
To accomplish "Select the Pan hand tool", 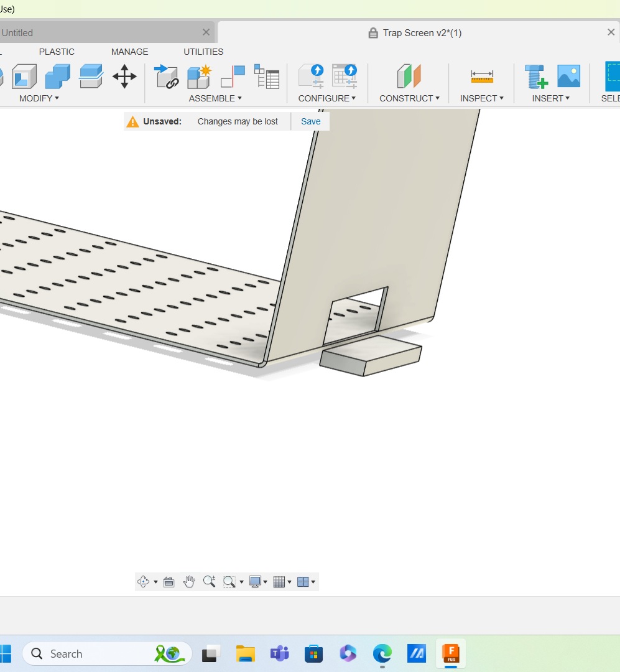I will 189,582.
